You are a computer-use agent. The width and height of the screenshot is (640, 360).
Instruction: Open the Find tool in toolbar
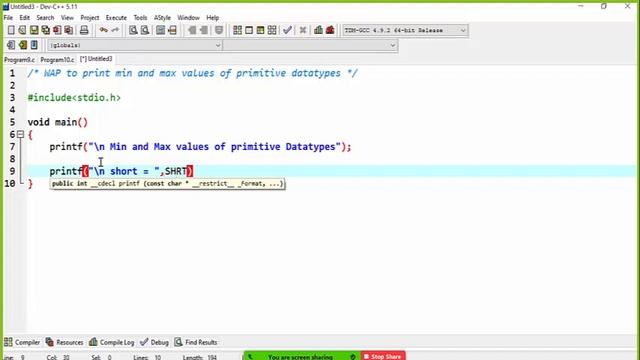pyautogui.click(x=133, y=30)
